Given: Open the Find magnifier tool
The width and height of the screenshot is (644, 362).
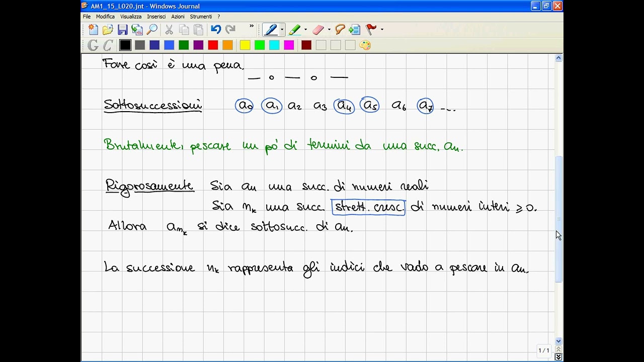Looking at the screenshot, I should [x=152, y=30].
